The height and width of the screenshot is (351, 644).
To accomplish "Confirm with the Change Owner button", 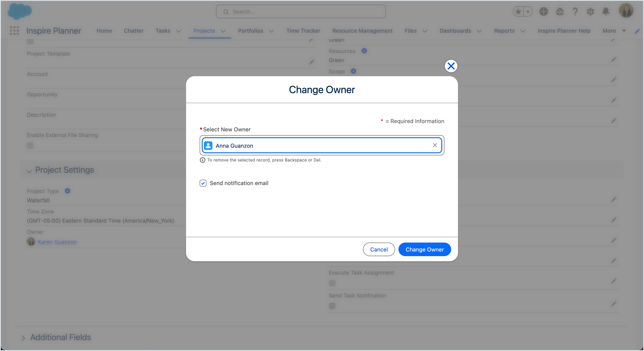I will [425, 249].
